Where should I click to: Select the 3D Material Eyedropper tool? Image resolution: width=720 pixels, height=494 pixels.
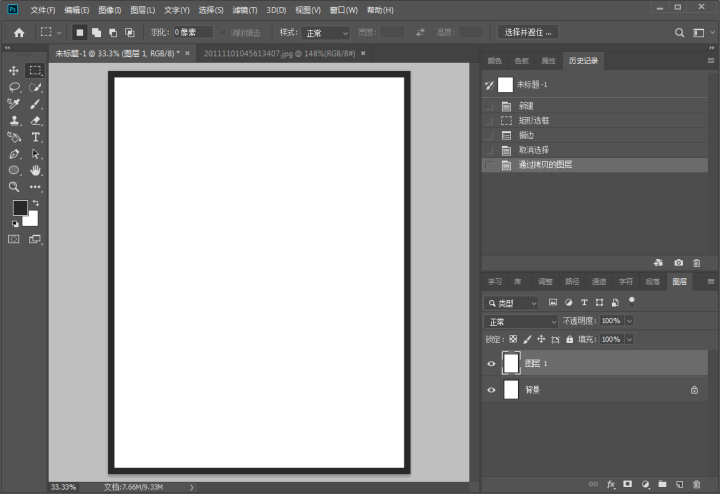point(14,104)
